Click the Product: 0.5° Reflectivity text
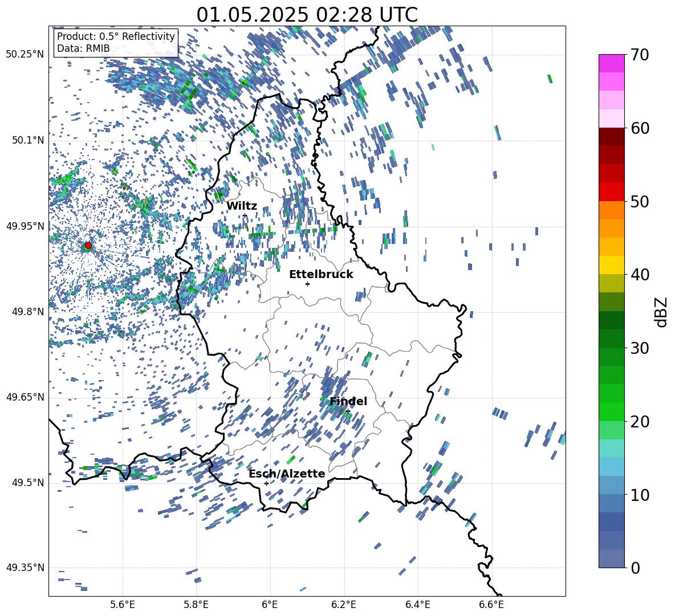The image size is (675, 616). 116,36
